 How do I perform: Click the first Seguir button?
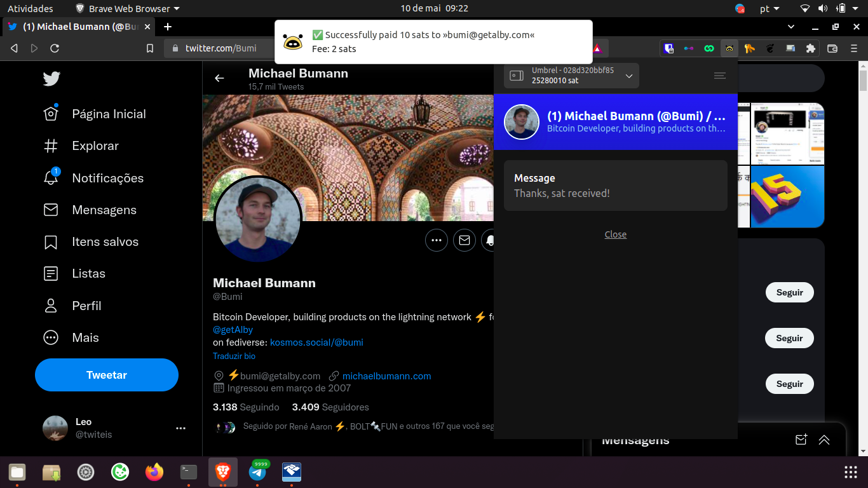pyautogui.click(x=790, y=292)
